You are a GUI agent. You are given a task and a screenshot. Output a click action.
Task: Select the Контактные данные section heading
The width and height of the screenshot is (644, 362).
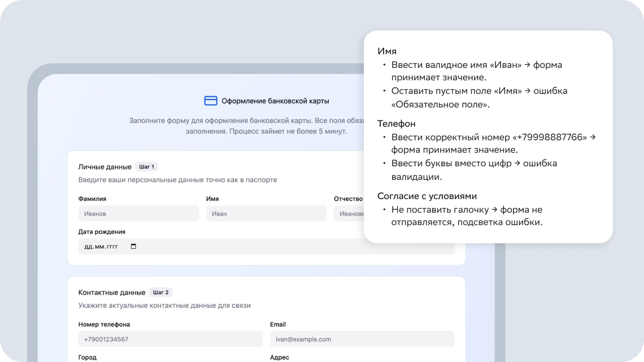click(112, 292)
